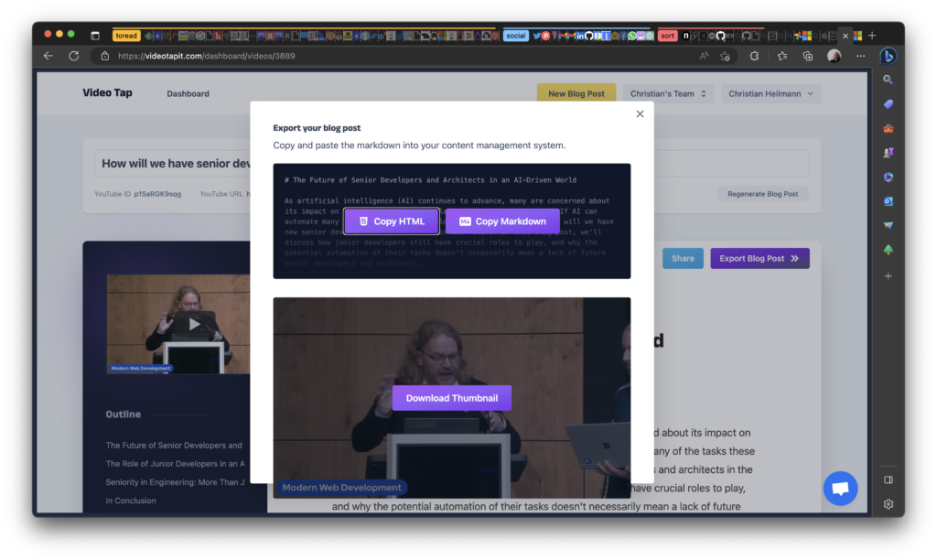Open outline item Seniority in Engineering
Image resolution: width=937 pixels, height=560 pixels.
point(175,482)
